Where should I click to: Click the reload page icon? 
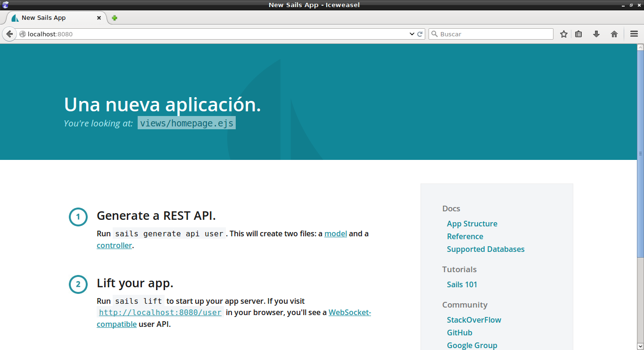(420, 34)
